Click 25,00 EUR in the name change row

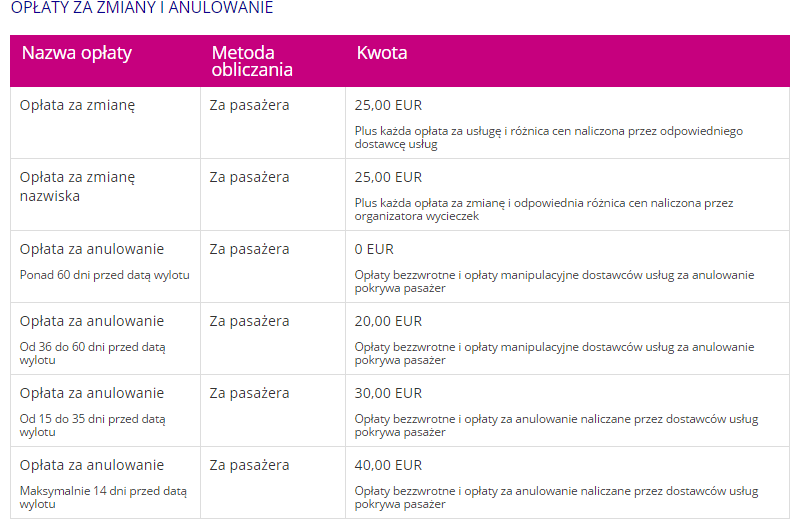click(388, 177)
